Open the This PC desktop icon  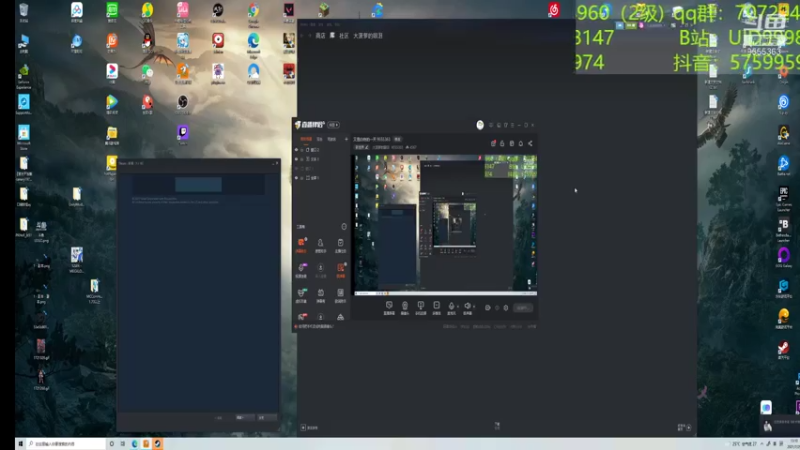tap(23, 41)
